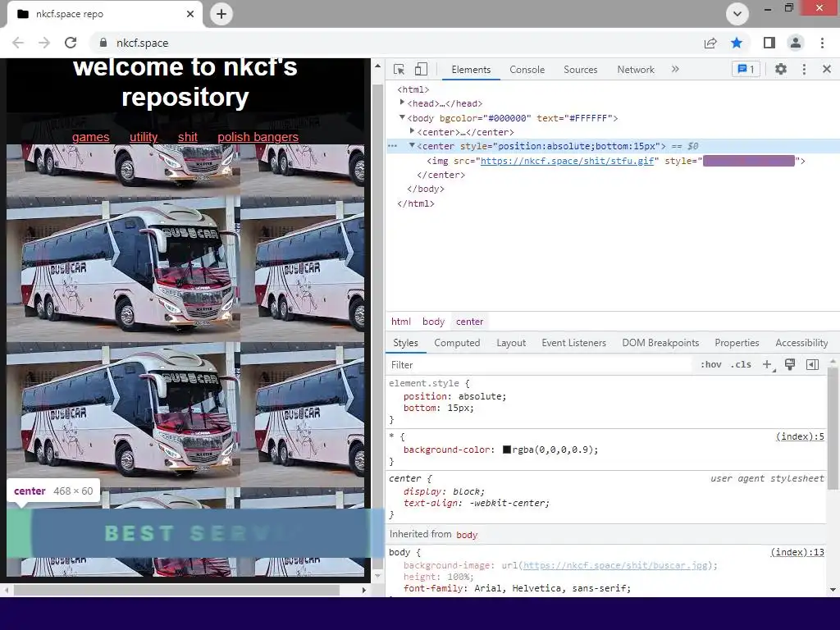Open the polish bangers link
The image size is (840, 630).
coord(258,137)
